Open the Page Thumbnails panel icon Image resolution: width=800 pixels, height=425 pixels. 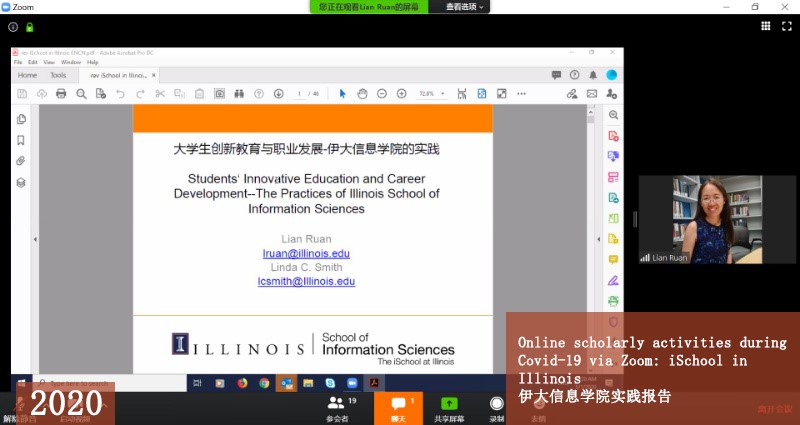click(x=21, y=119)
